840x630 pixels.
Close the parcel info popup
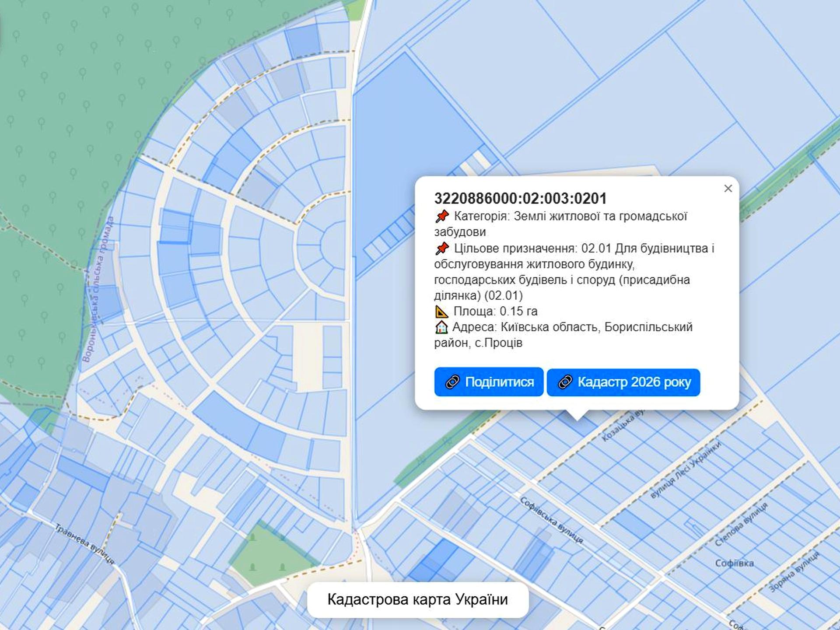(728, 189)
